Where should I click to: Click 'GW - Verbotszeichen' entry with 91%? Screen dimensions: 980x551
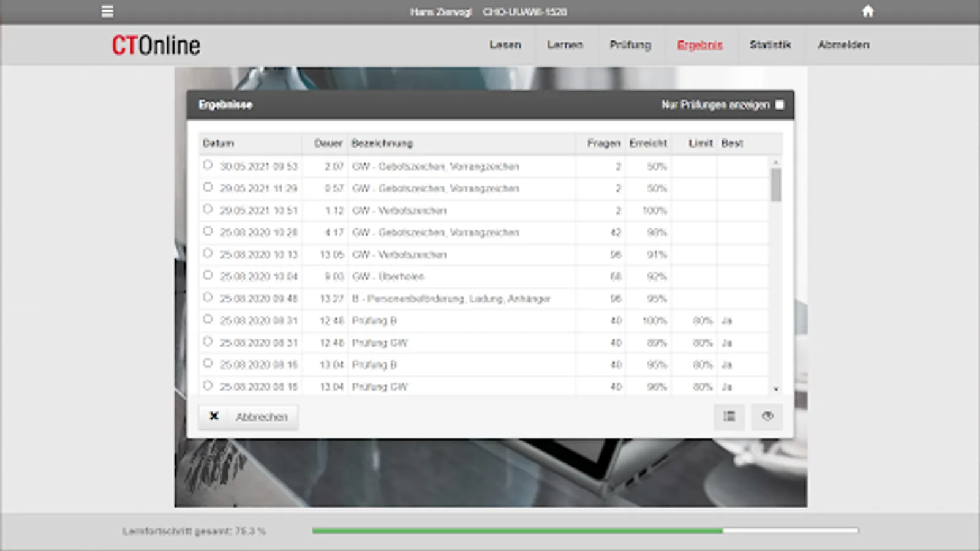coord(399,255)
